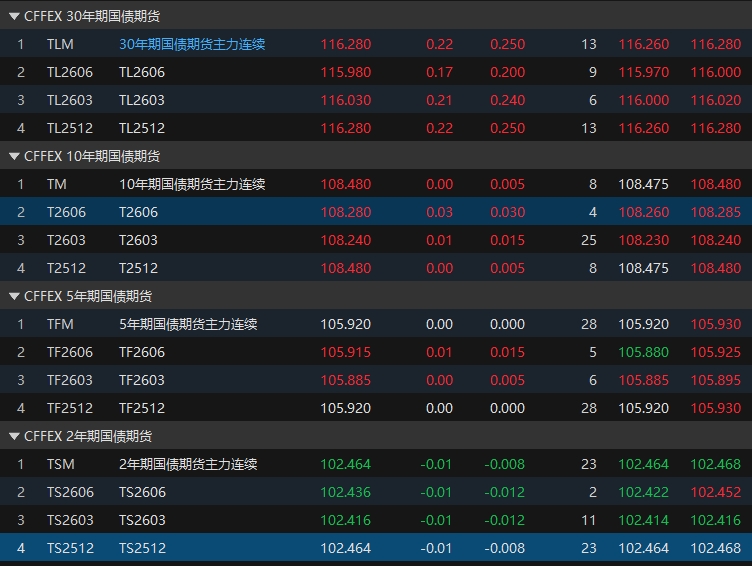Click the T2603 name cell
752x566 pixels.
click(x=138, y=240)
